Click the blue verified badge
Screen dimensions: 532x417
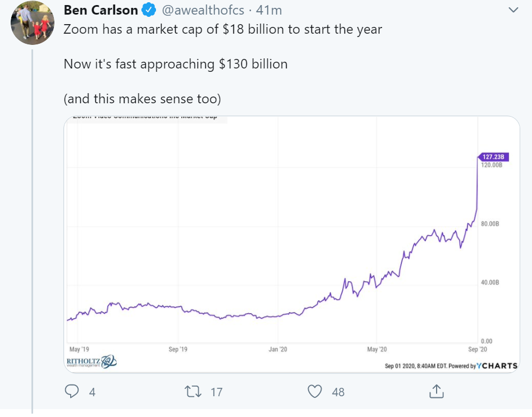coord(148,10)
